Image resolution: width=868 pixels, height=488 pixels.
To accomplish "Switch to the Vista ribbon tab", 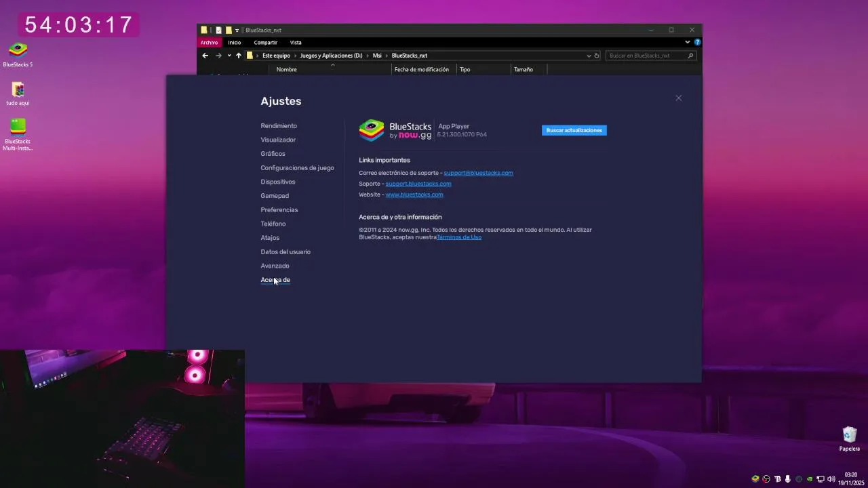I will click(x=296, y=42).
